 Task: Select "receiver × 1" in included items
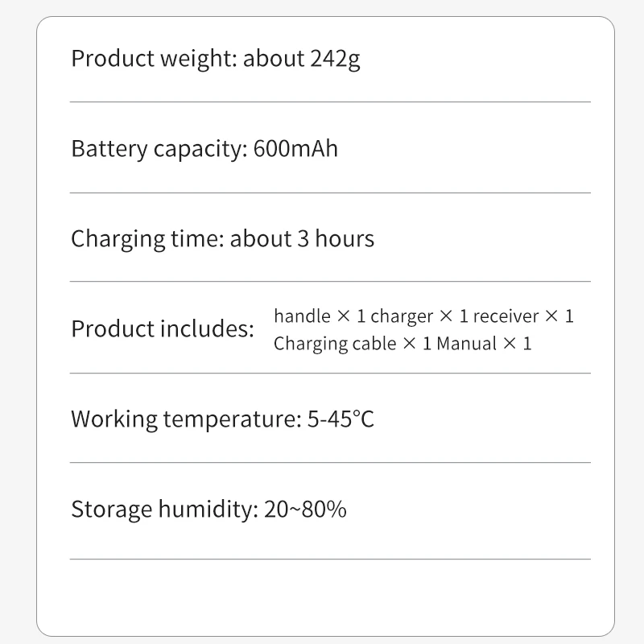[523, 316]
